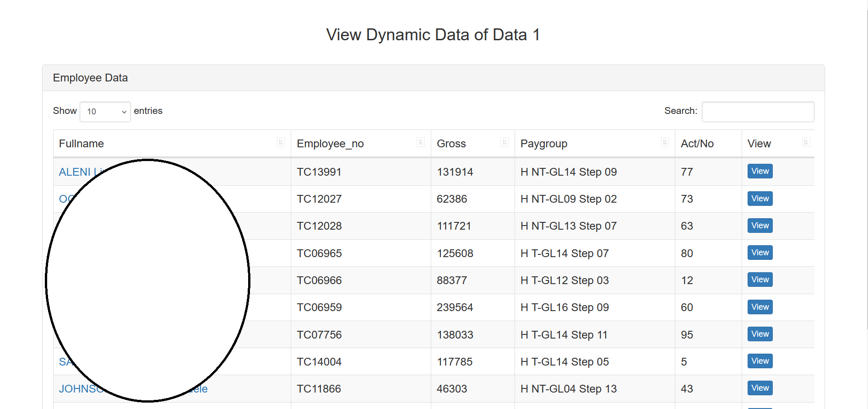Open the Show entries dropdown

tap(105, 112)
